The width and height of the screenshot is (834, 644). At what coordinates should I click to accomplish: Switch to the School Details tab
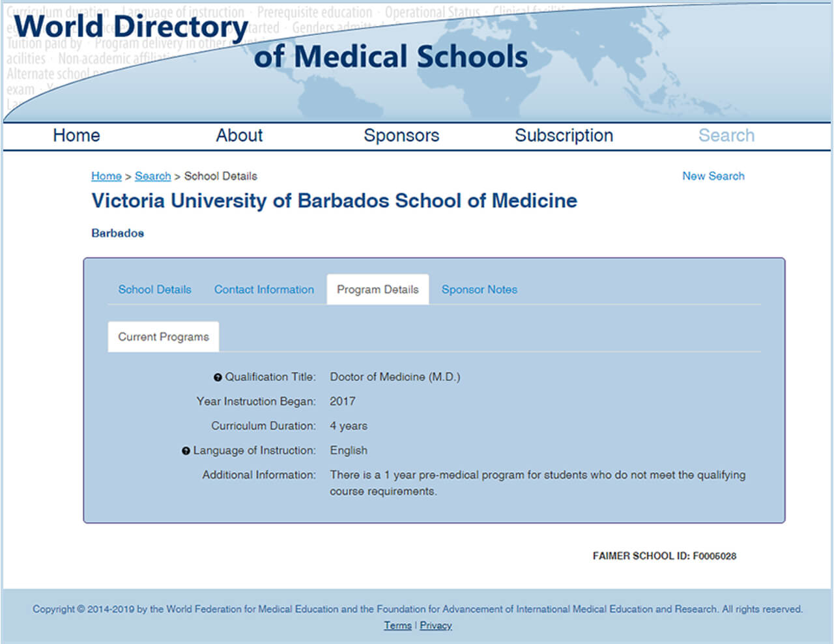(x=154, y=290)
